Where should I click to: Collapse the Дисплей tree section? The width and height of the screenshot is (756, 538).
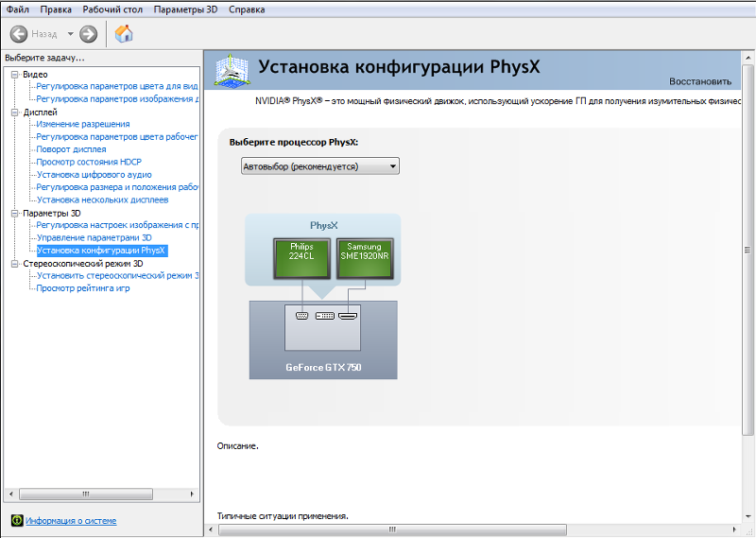(14, 112)
